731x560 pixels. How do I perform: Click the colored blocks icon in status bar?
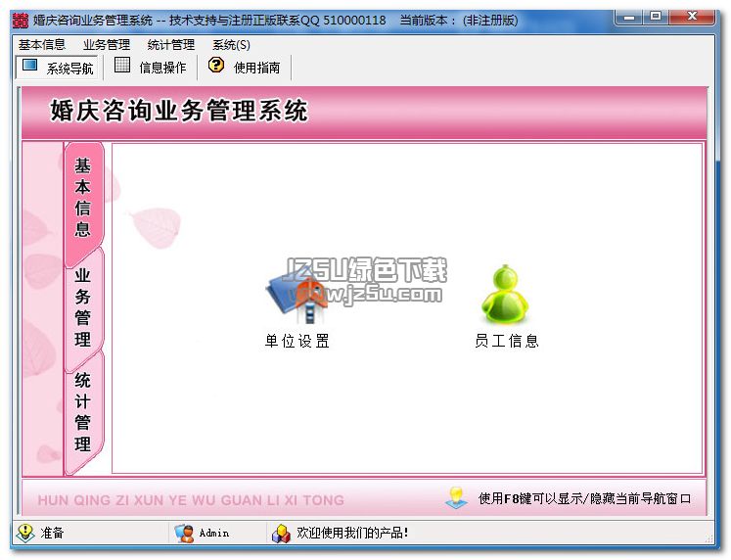(281, 534)
